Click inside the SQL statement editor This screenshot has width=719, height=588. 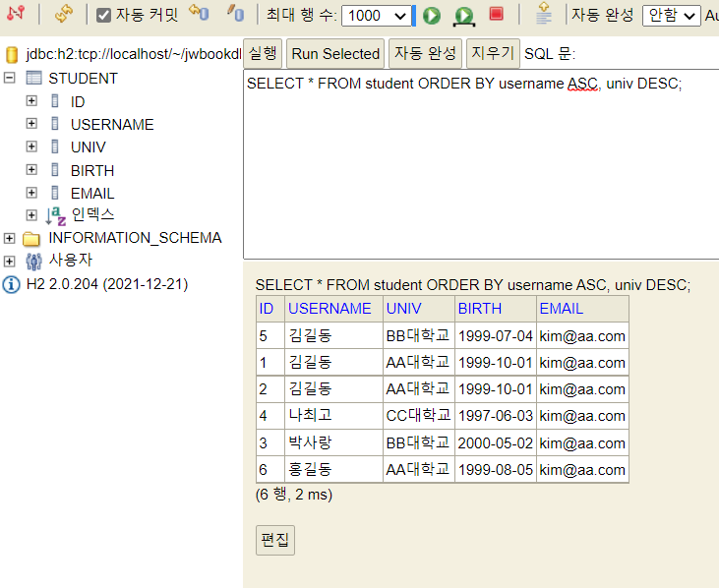pos(481,164)
